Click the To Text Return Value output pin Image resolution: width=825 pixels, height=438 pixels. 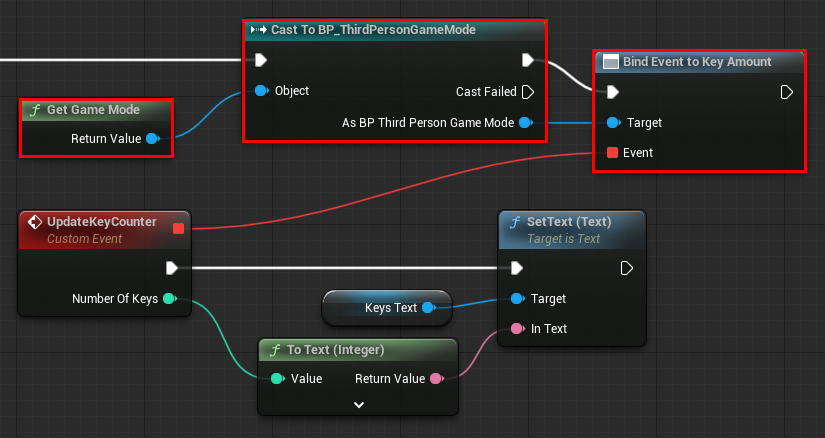436,379
